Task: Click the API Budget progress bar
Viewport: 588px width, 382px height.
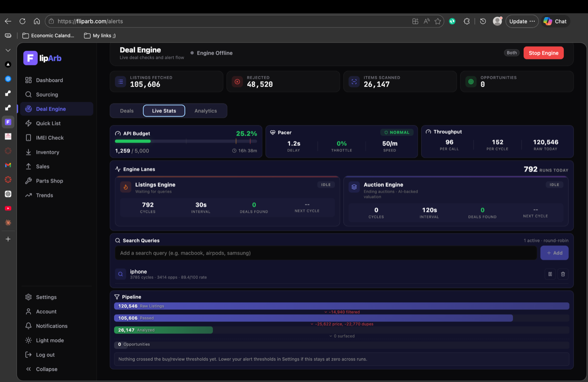Action: pos(186,141)
